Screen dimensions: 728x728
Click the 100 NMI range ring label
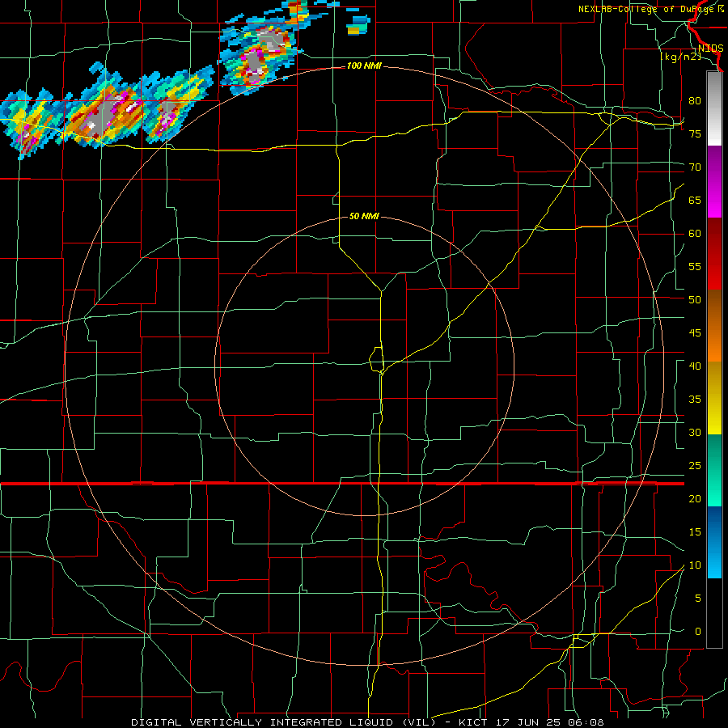(x=364, y=66)
